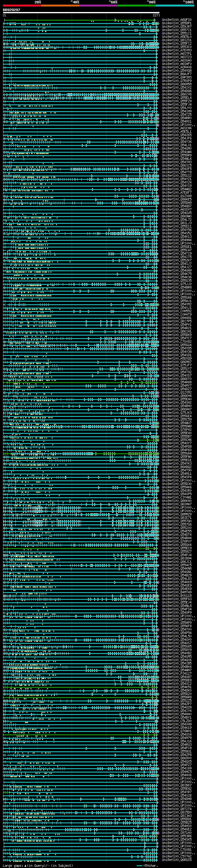Viewport: 197px width, 868px height.
Task: Click hit label UniRef100_Q54Y34
Action: 176,142
